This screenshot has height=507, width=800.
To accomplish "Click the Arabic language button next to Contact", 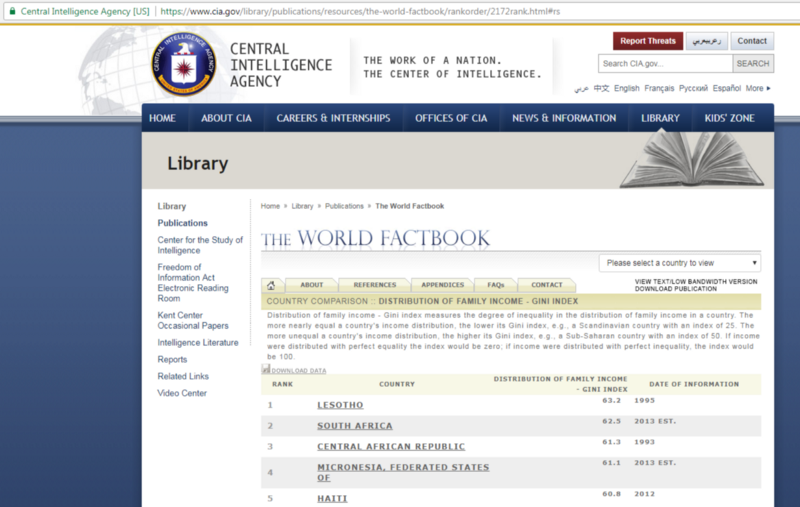I will coord(706,41).
